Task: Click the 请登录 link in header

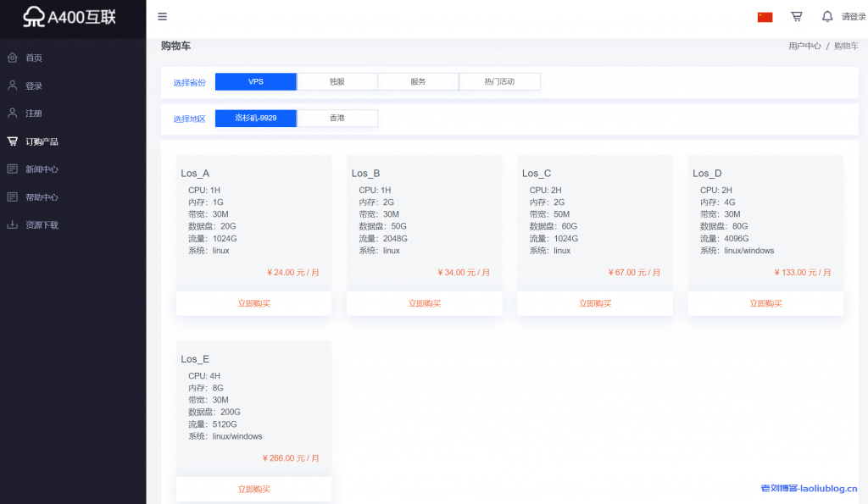Action: point(853,17)
